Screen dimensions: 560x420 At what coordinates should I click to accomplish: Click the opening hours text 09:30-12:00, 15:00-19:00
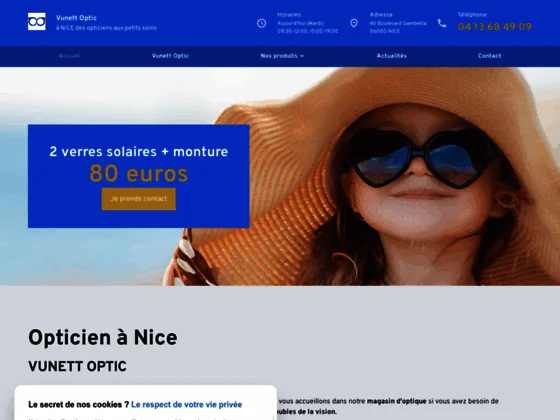(308, 31)
